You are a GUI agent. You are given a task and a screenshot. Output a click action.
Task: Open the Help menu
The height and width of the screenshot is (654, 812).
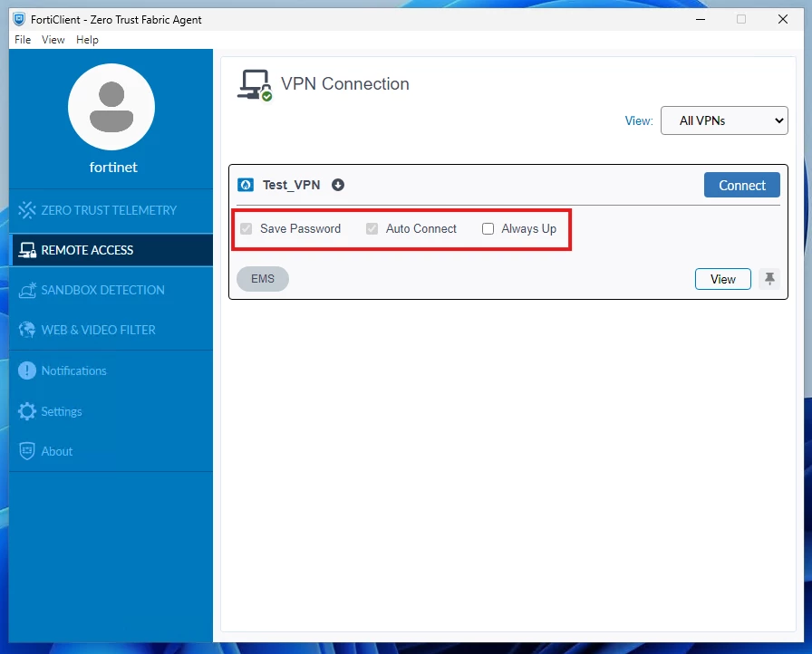click(87, 40)
